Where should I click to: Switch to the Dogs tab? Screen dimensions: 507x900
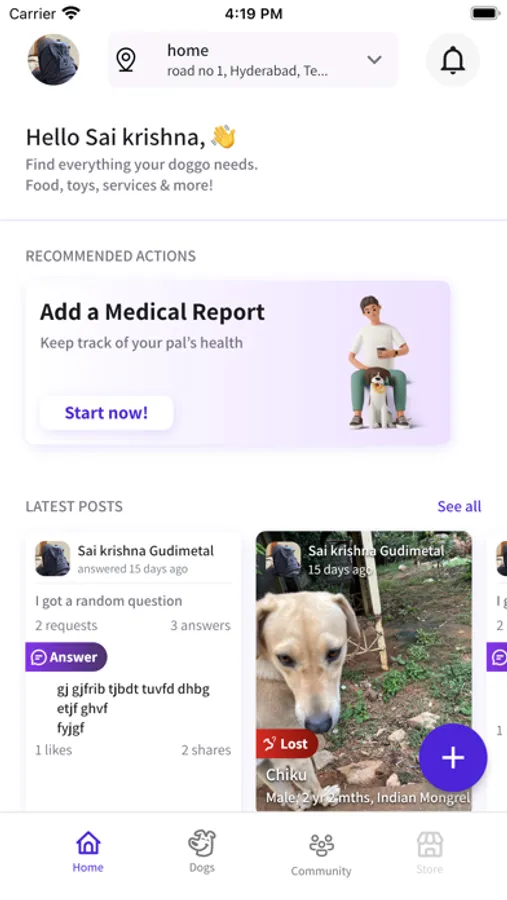coord(202,852)
